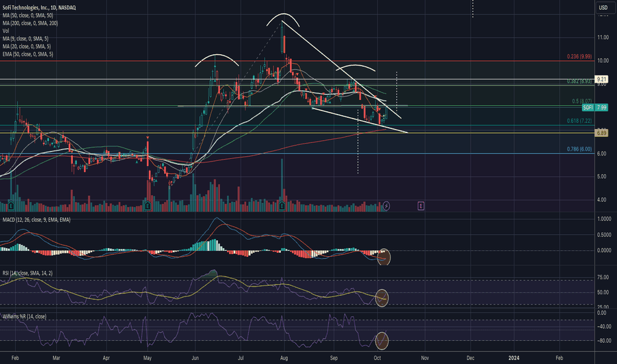
Task: Click the Jun date axis label
Action: (x=195, y=358)
